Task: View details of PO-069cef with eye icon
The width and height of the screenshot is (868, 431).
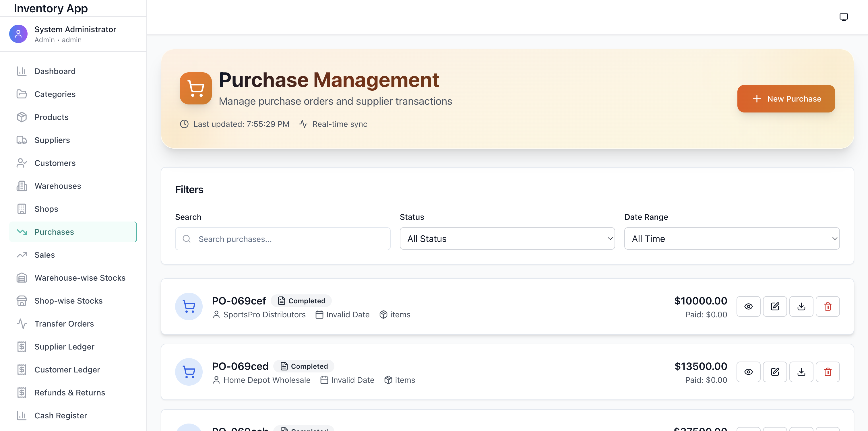Action: 748,306
